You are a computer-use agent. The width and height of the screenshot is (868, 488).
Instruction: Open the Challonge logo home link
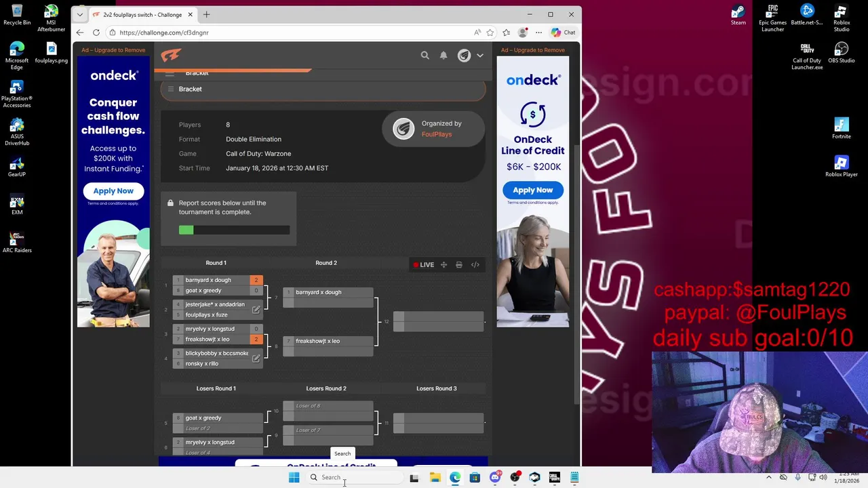pyautogui.click(x=171, y=56)
